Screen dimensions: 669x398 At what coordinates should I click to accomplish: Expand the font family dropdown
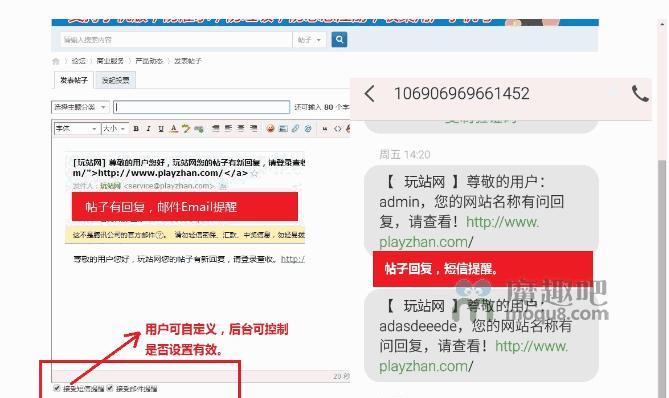coord(77,128)
